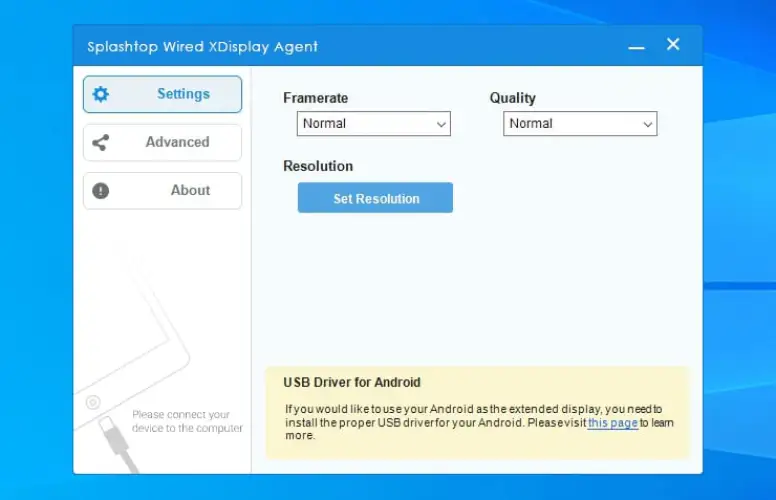The image size is (776, 500).
Task: Open the Framerate combo box showing Normal
Action: pos(373,124)
